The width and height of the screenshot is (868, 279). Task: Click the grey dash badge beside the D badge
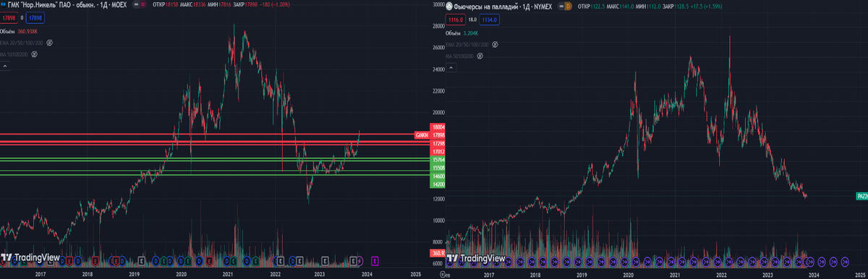click(561, 7)
